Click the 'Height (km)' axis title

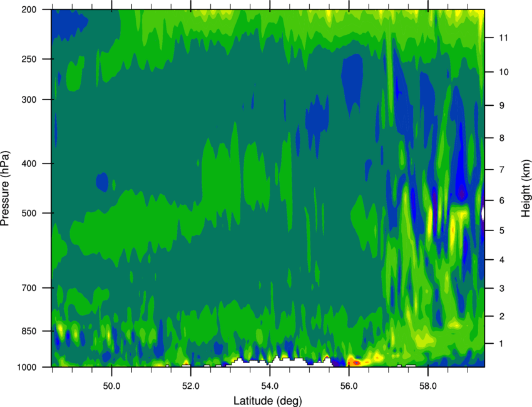[526, 188]
